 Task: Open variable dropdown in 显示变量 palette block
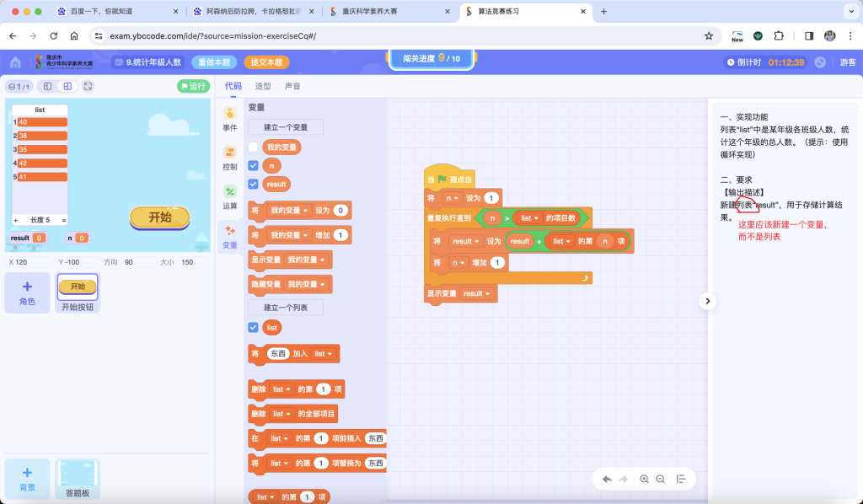point(307,260)
